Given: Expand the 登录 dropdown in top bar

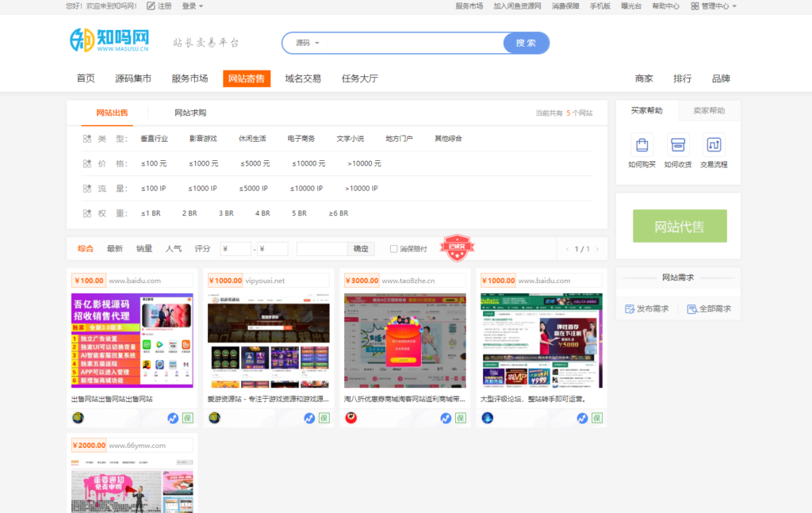Looking at the screenshot, I should tap(193, 6).
